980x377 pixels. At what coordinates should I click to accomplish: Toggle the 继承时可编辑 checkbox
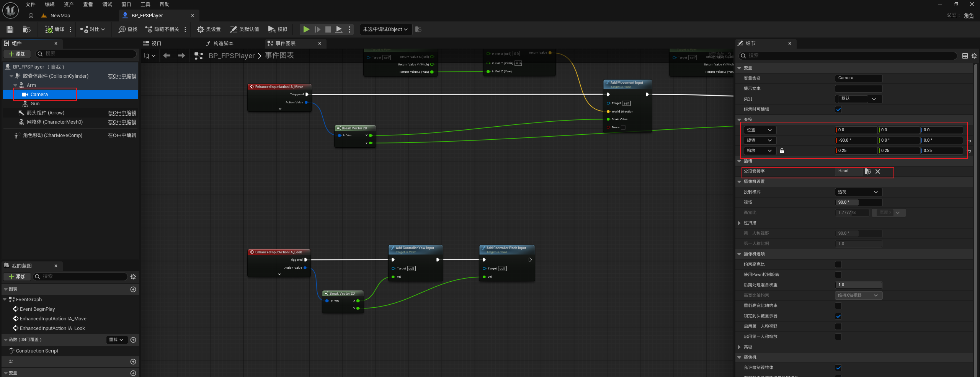click(838, 109)
